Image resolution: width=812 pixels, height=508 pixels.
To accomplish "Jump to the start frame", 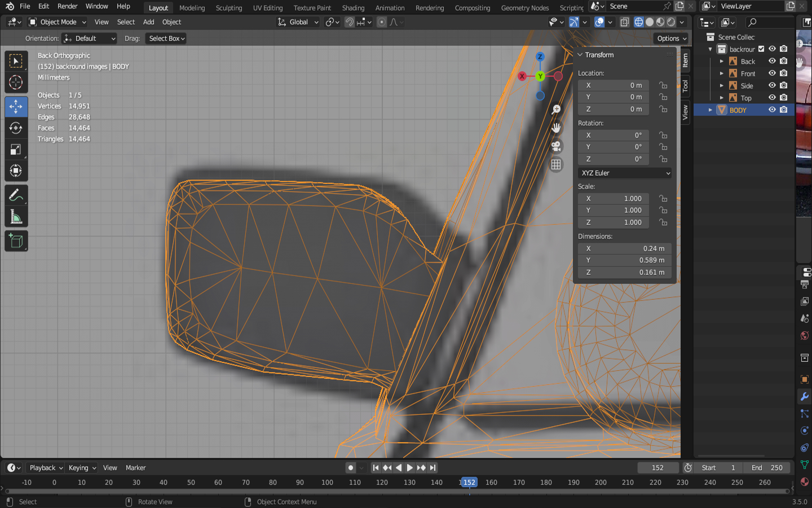I will [x=376, y=468].
